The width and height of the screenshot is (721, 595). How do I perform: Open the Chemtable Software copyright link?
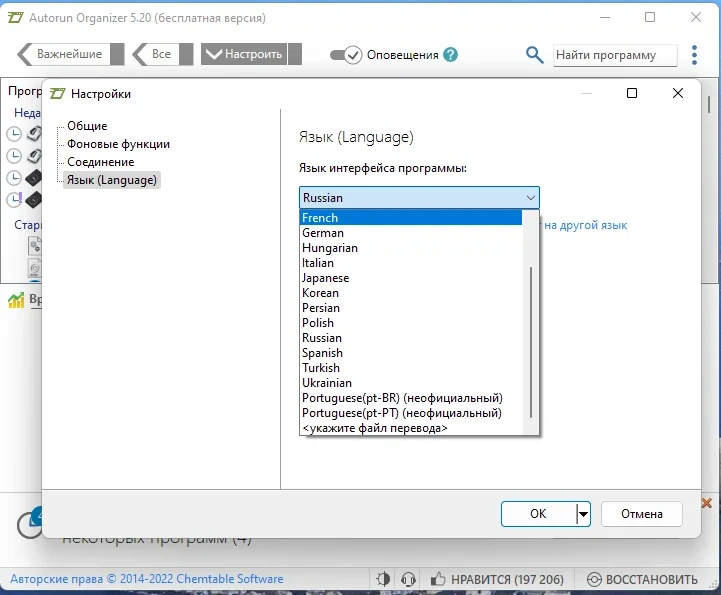click(x=147, y=579)
